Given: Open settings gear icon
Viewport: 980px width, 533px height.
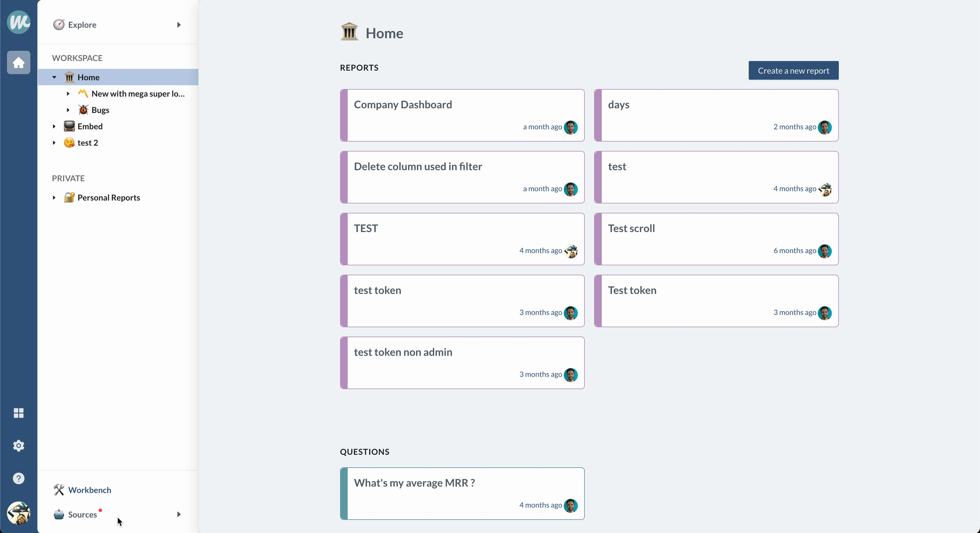Looking at the screenshot, I should tap(18, 446).
